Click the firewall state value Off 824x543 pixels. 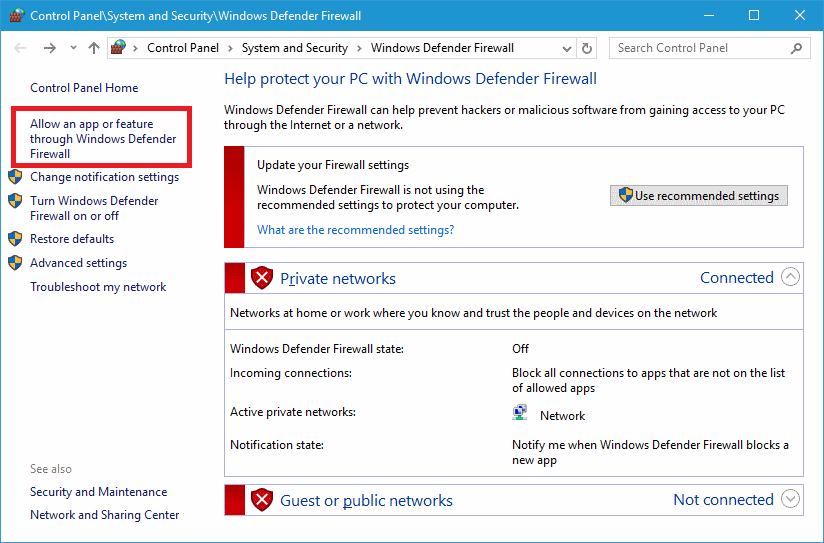pos(520,349)
